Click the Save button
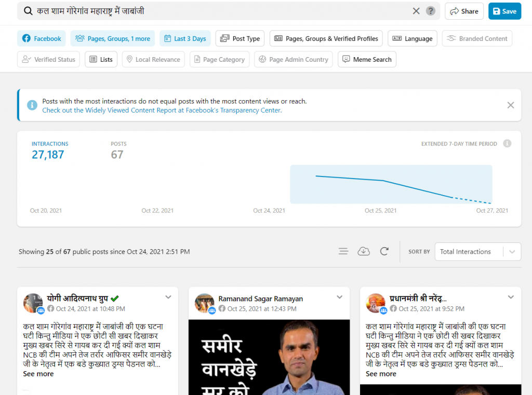Image resolution: width=532 pixels, height=395 pixels. click(x=504, y=11)
